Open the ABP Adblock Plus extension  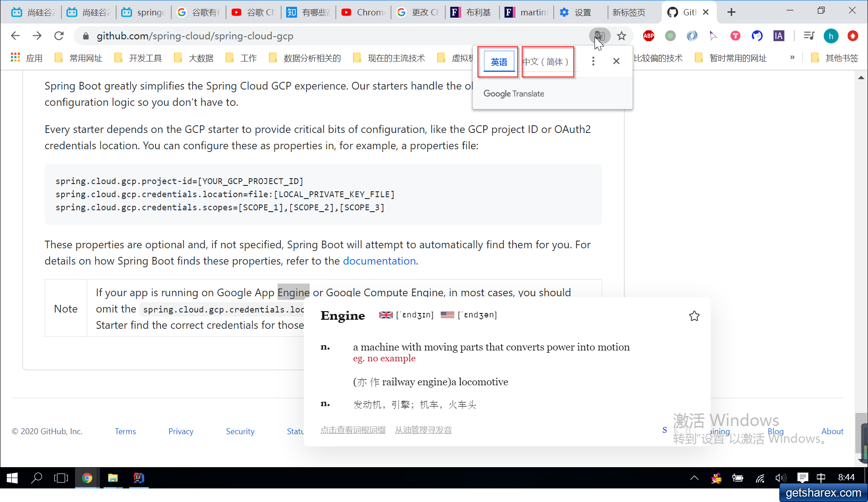(649, 36)
